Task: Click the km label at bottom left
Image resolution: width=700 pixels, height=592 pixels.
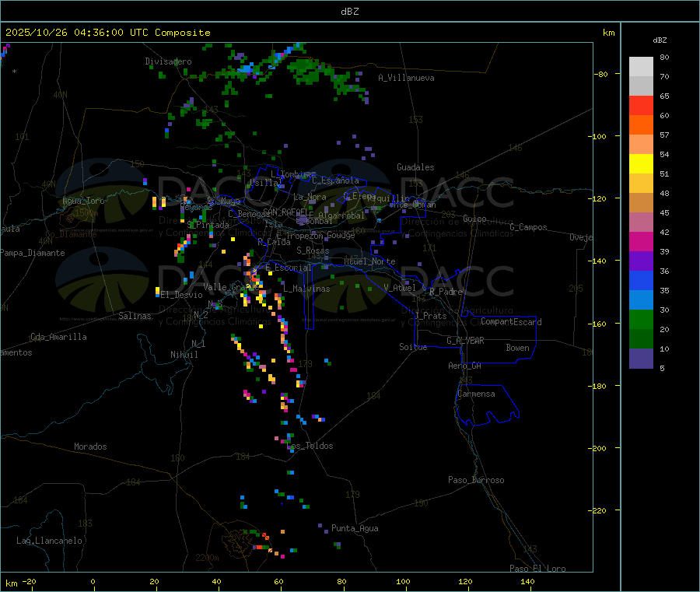Action: 11,583
